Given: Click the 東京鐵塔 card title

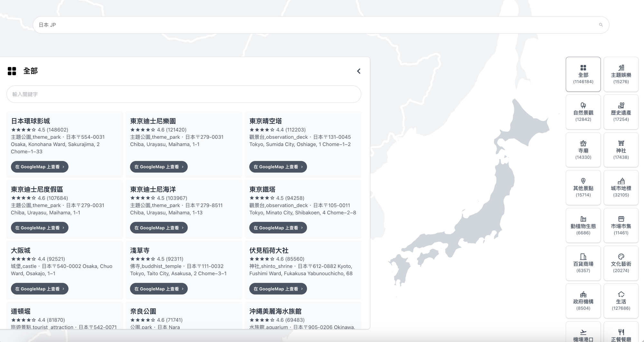Looking at the screenshot, I should pos(262,189).
